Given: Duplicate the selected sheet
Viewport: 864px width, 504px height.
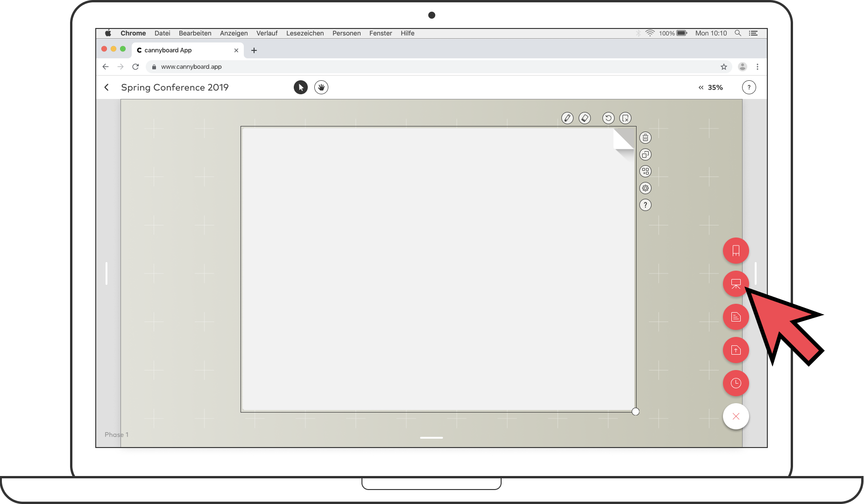Looking at the screenshot, I should point(645,154).
